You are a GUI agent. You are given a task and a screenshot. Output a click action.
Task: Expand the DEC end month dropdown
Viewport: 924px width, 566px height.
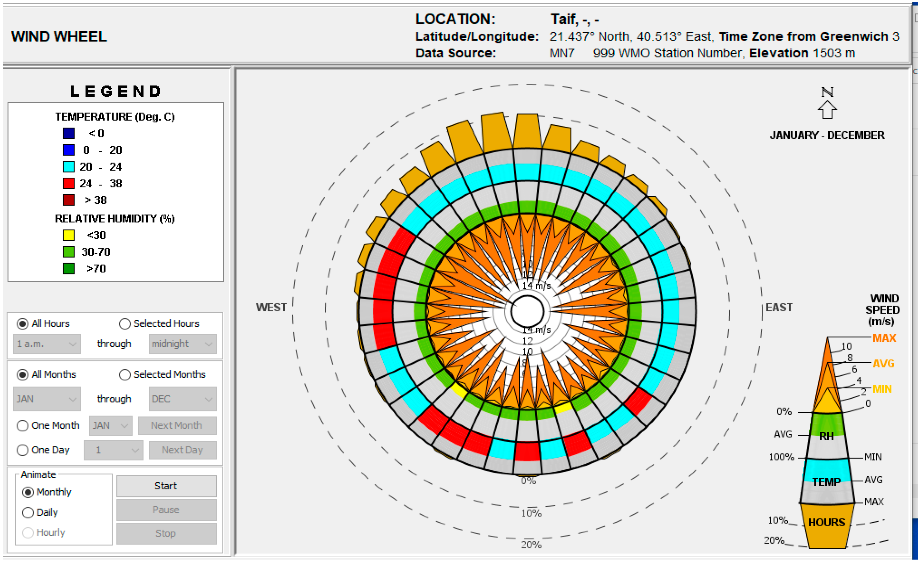pyautogui.click(x=183, y=399)
